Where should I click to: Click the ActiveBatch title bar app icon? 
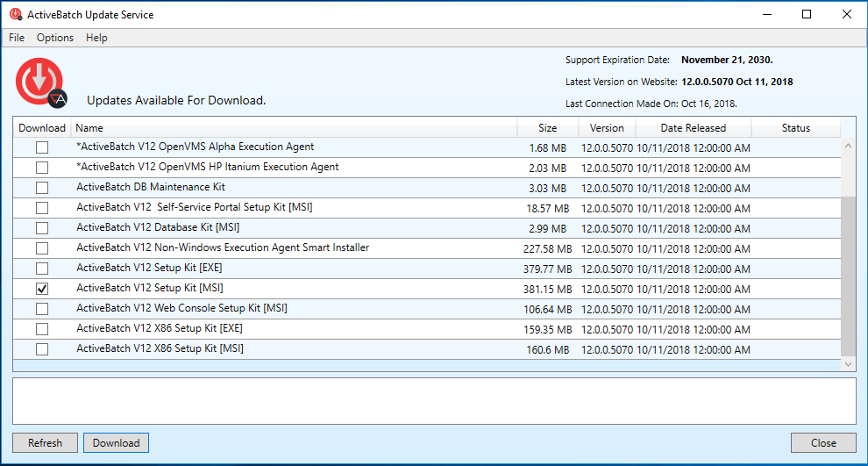click(x=16, y=14)
